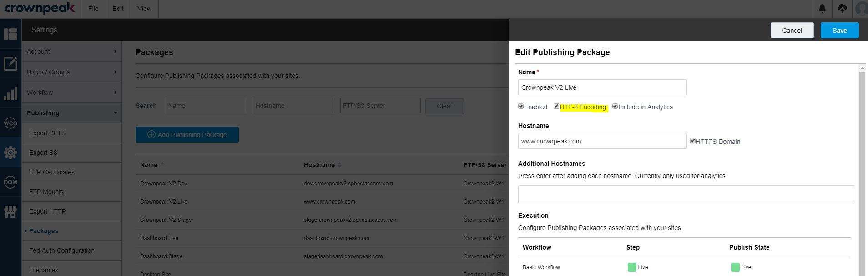Click the Additional Hostnames input box
Image resolution: width=868 pixels, height=276 pixels.
click(686, 194)
